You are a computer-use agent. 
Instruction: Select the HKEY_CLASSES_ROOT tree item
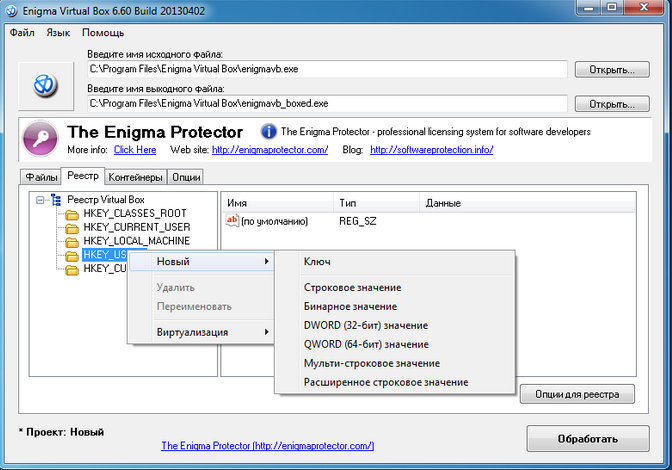tap(135, 213)
